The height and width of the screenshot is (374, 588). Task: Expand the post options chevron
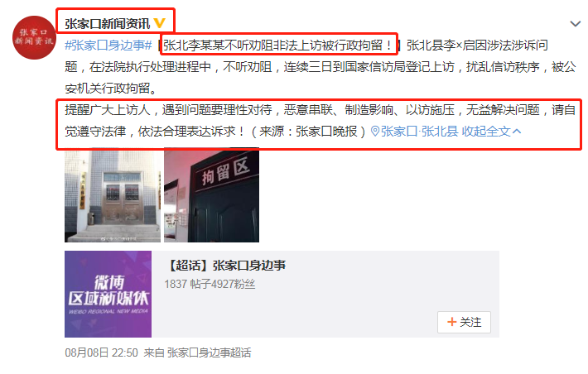point(575,24)
